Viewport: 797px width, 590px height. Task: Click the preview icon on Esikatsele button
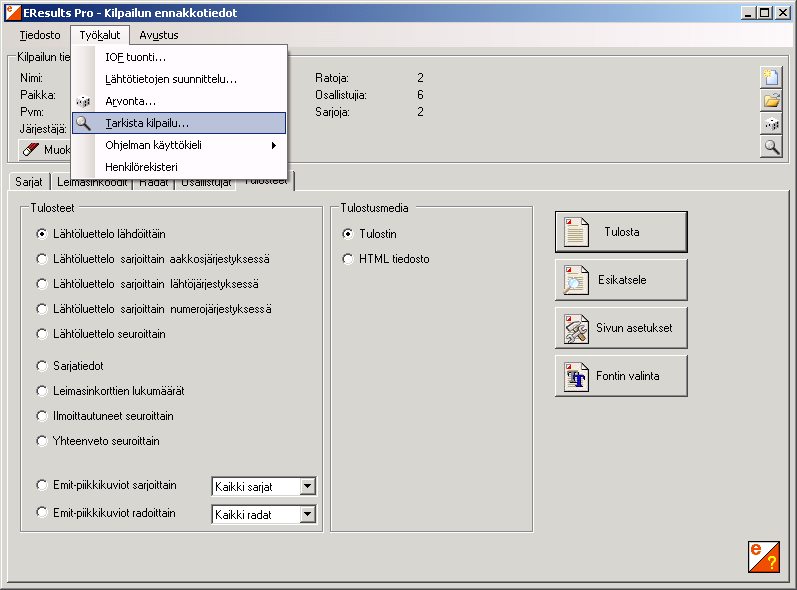[576, 280]
